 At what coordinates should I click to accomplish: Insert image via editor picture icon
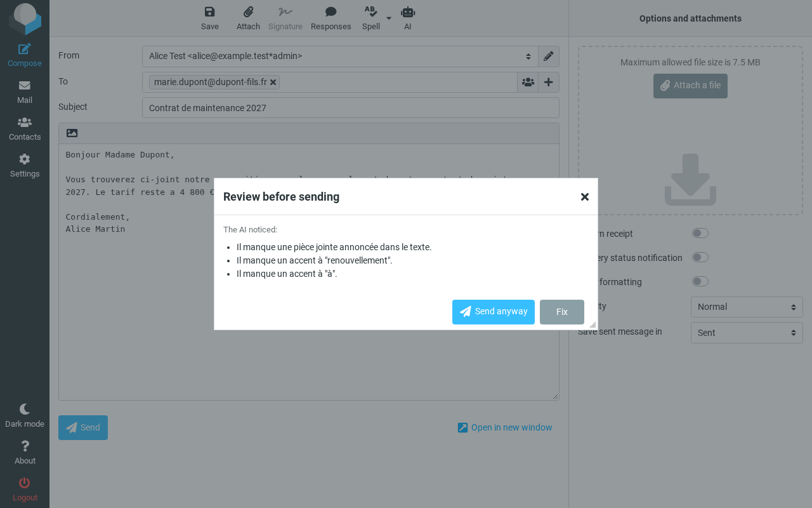(72, 133)
